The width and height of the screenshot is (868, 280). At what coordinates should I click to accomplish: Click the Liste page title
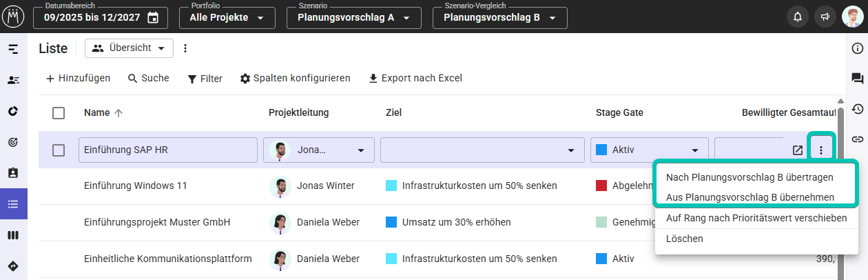(x=53, y=48)
